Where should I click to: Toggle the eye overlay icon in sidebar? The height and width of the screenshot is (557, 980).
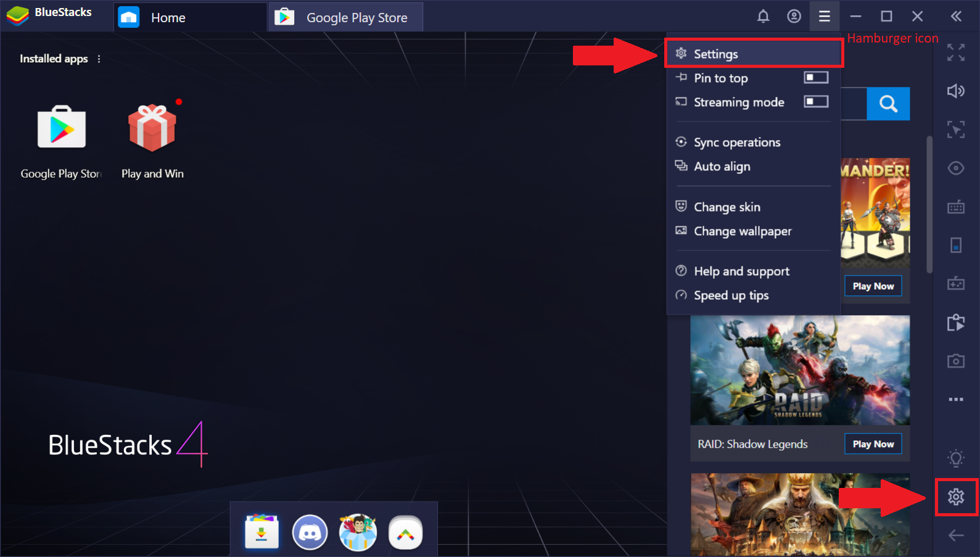[955, 168]
